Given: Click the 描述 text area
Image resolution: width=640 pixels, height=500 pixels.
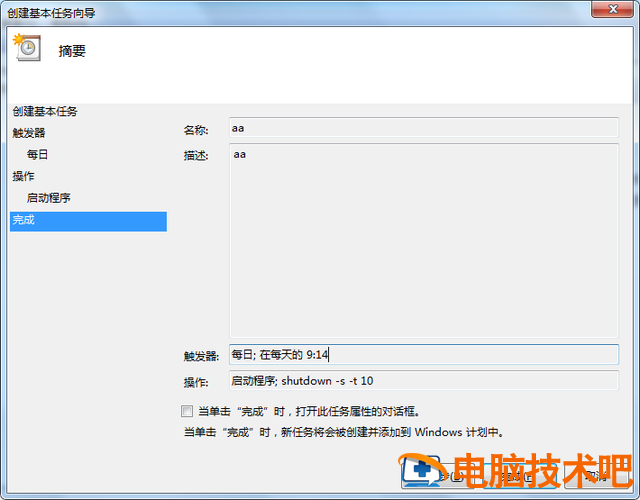Looking at the screenshot, I should tap(424, 240).
